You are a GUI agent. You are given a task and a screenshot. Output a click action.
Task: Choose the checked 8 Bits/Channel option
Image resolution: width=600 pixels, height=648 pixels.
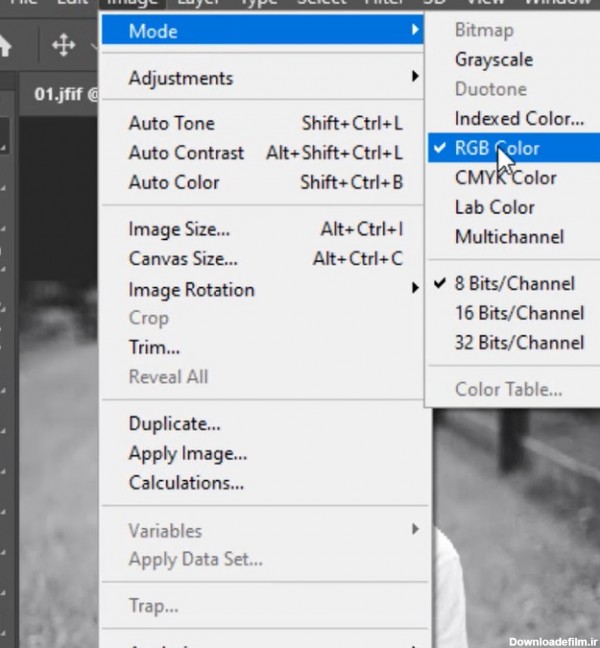click(514, 283)
